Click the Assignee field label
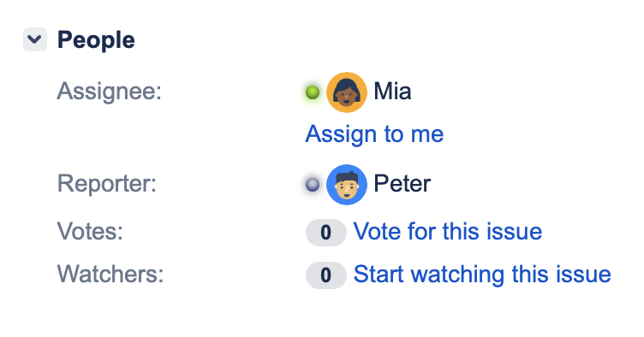 coord(110,92)
